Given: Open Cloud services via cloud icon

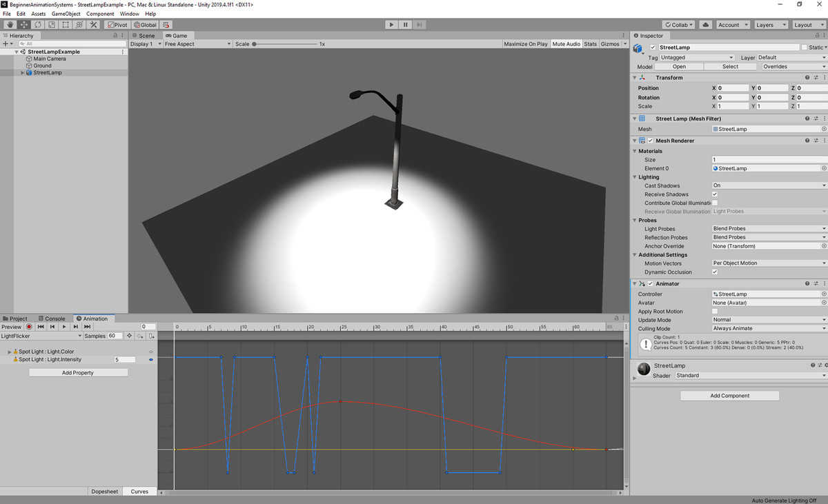Looking at the screenshot, I should [706, 25].
